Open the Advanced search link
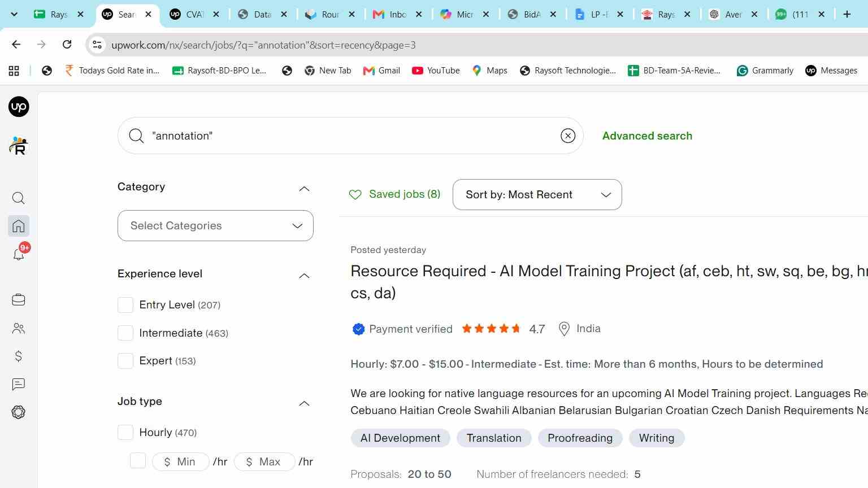This screenshot has height=488, width=868. click(x=647, y=136)
